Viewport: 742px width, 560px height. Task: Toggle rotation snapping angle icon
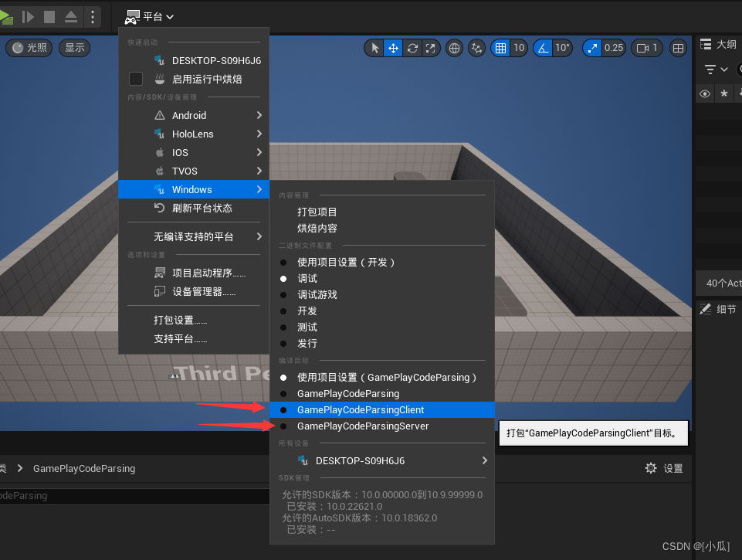point(544,48)
